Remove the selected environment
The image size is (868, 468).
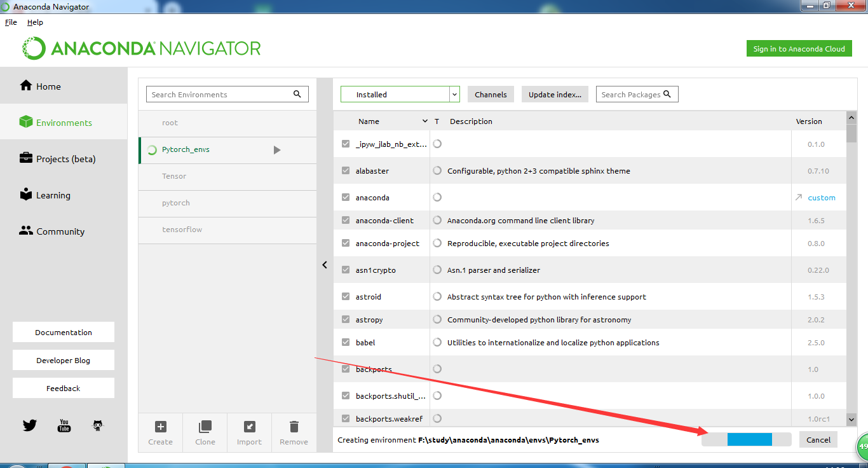pyautogui.click(x=294, y=432)
